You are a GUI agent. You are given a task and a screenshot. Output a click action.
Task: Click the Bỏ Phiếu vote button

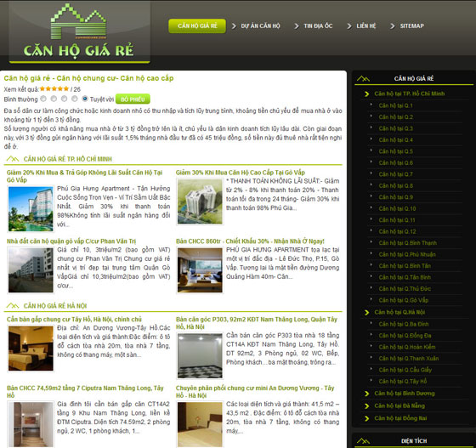133,99
